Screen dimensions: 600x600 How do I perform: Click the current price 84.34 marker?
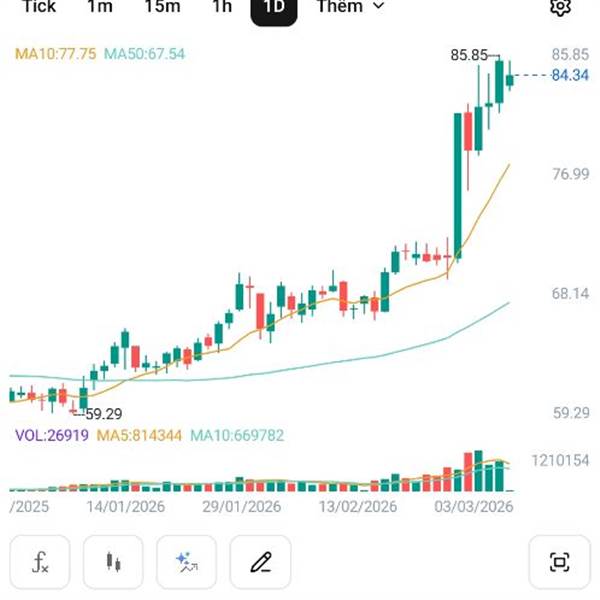tap(570, 75)
